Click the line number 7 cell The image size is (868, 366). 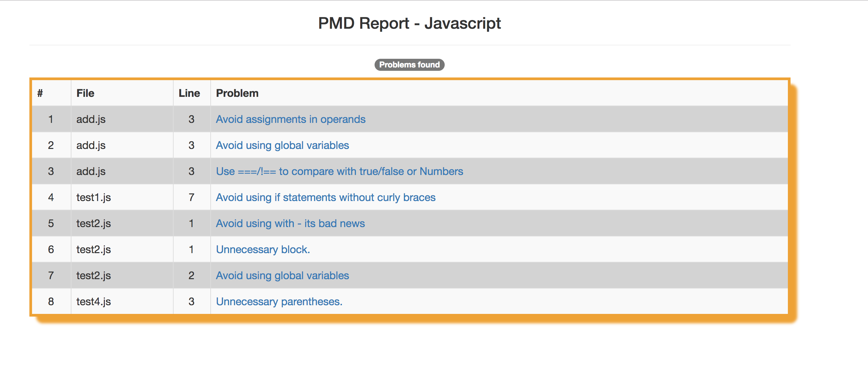[191, 197]
